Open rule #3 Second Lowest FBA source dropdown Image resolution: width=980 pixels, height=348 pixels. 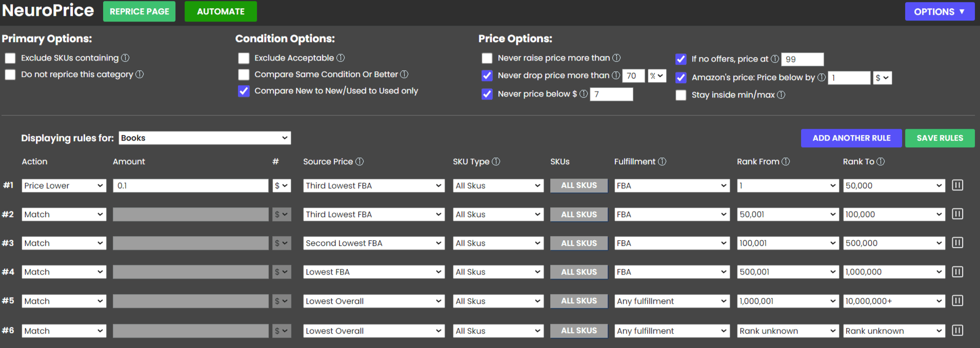pos(373,243)
